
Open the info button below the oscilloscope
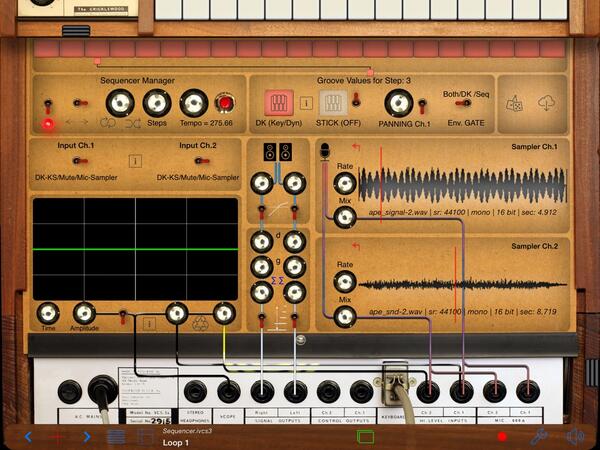click(x=149, y=324)
